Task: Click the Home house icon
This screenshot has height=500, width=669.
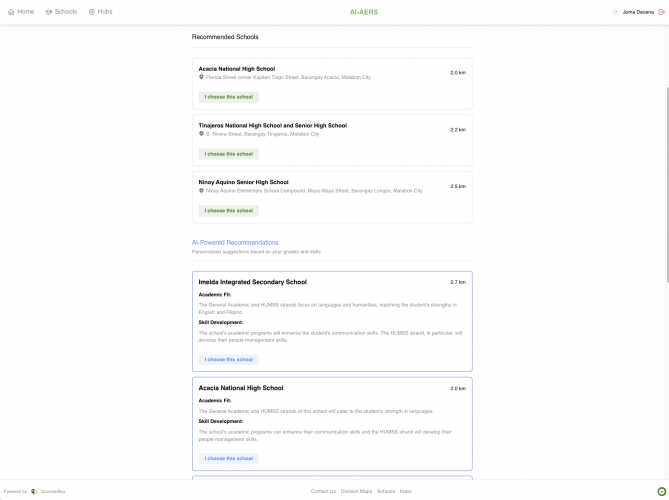Action: point(11,12)
